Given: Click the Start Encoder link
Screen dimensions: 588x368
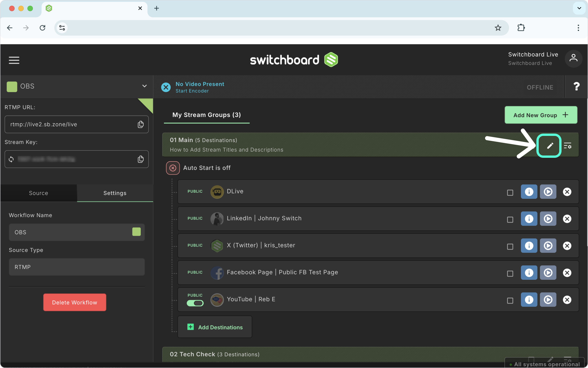Looking at the screenshot, I should click(192, 91).
